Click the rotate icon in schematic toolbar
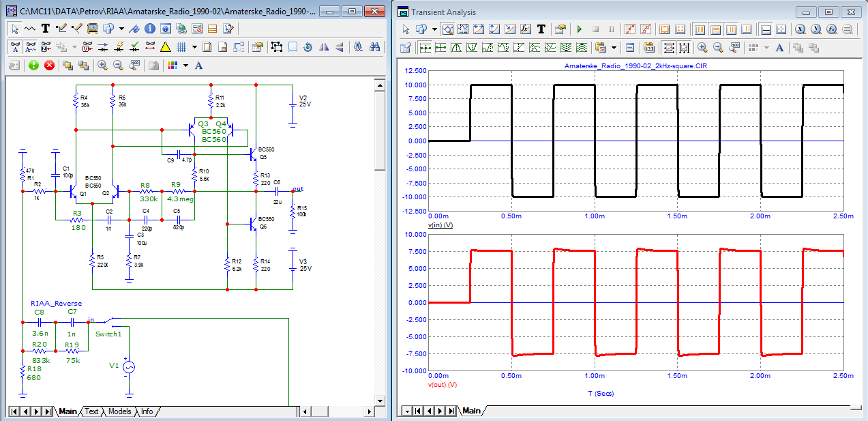The height and width of the screenshot is (421, 868). click(308, 47)
